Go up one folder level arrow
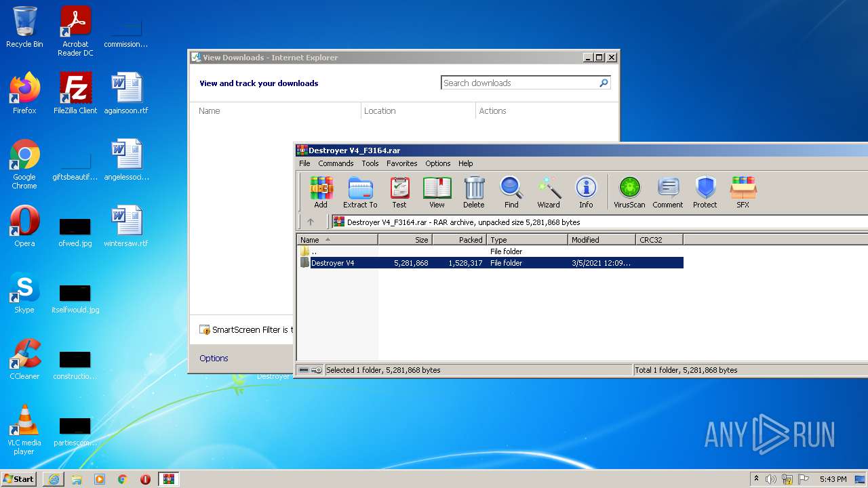This screenshot has height=488, width=868. coord(311,222)
